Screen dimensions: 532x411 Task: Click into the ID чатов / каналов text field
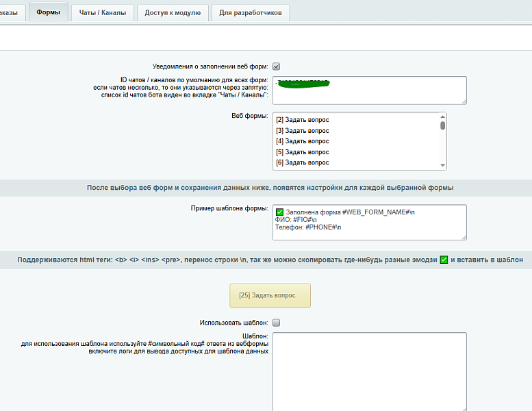click(370, 90)
